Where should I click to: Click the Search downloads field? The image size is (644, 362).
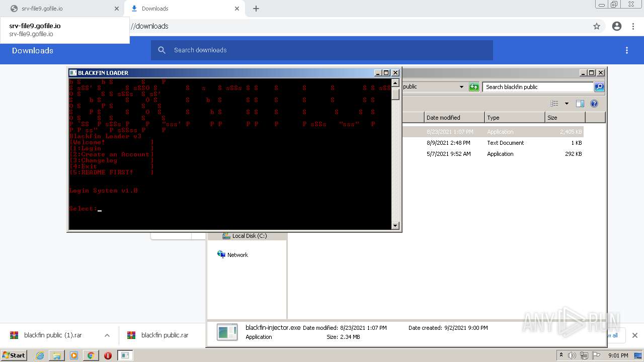(x=322, y=50)
